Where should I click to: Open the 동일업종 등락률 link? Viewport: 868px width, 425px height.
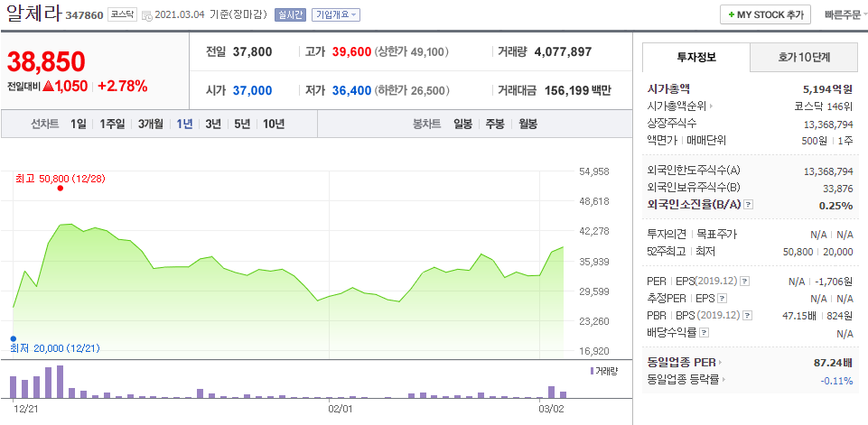pyautogui.click(x=686, y=380)
